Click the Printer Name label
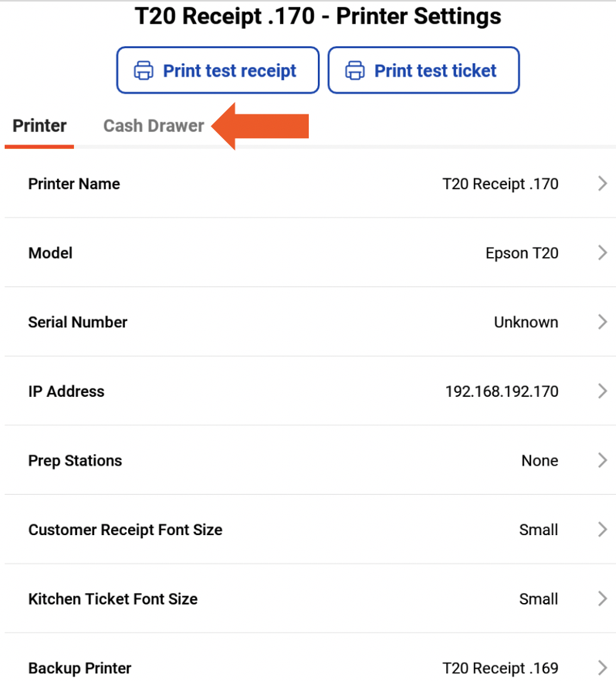Viewport: 616px width, 681px height. (x=74, y=184)
